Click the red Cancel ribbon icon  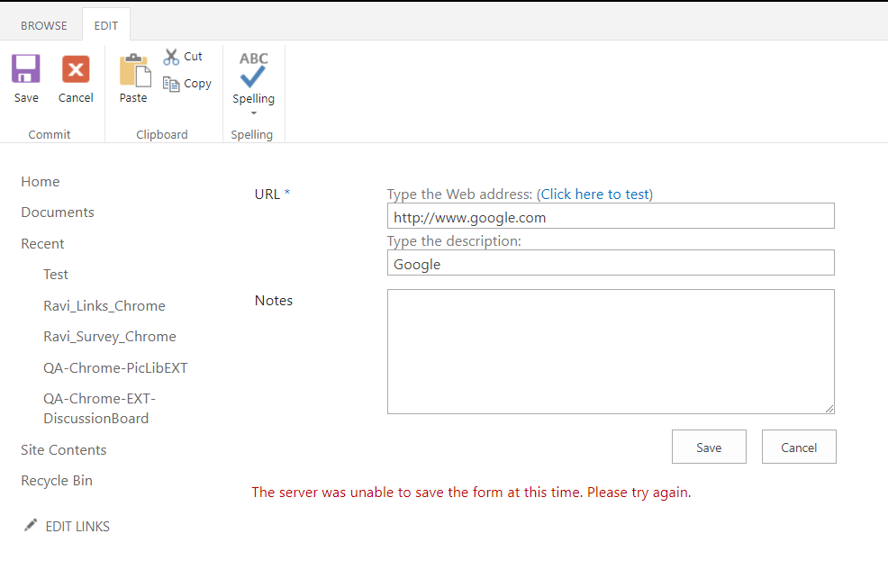(76, 69)
